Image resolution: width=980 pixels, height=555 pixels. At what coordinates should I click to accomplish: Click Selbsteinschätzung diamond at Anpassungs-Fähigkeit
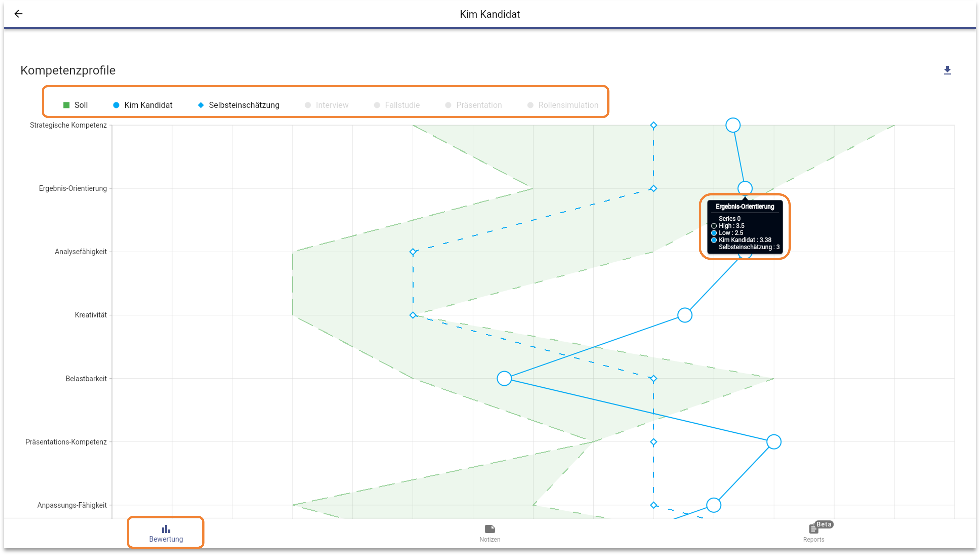click(x=653, y=505)
